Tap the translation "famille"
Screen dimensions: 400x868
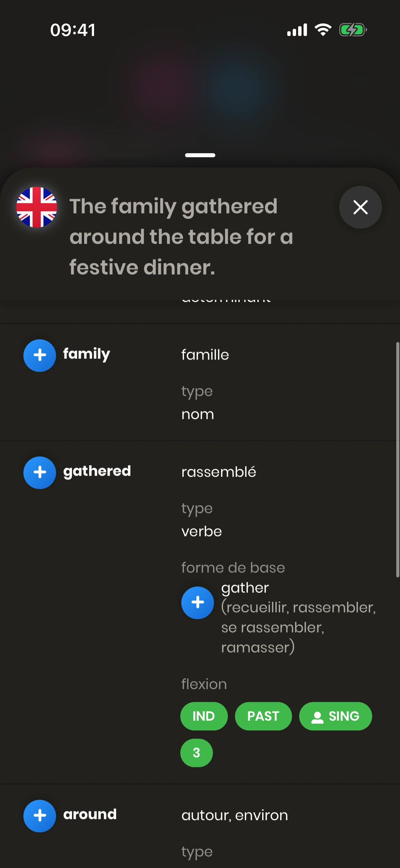[x=205, y=355]
